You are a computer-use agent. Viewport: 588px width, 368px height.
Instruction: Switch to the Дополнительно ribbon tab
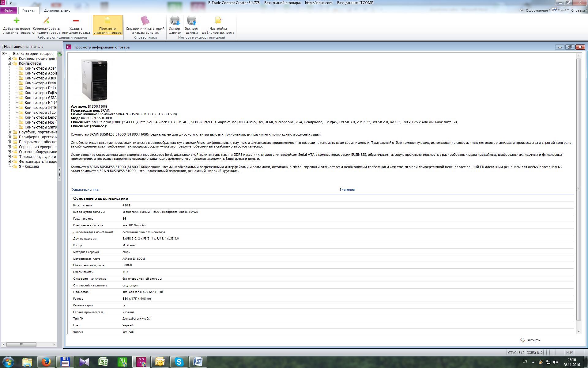click(57, 10)
